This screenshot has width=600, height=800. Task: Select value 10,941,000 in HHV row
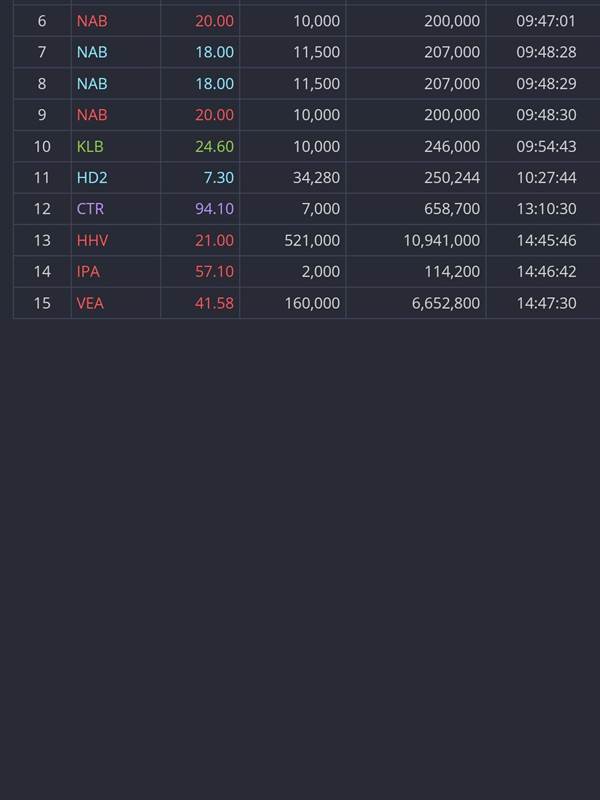[441, 240]
